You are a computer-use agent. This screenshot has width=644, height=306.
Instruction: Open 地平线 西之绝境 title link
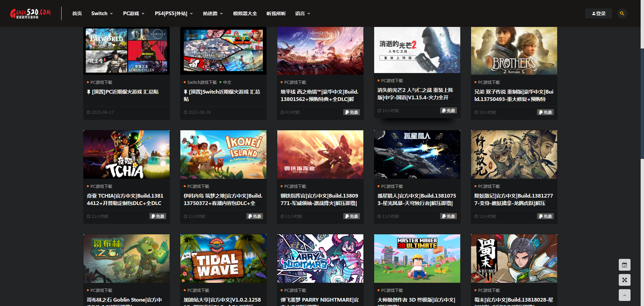point(320,96)
